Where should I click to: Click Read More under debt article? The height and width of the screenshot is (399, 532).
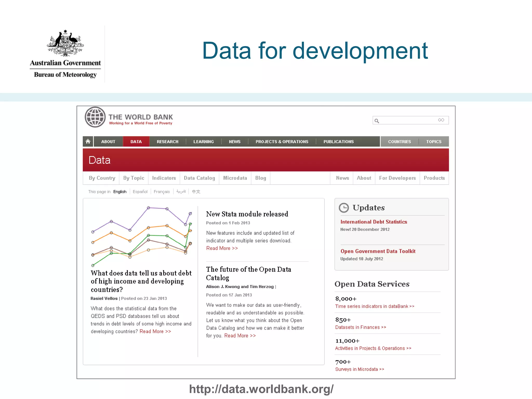pos(155,331)
